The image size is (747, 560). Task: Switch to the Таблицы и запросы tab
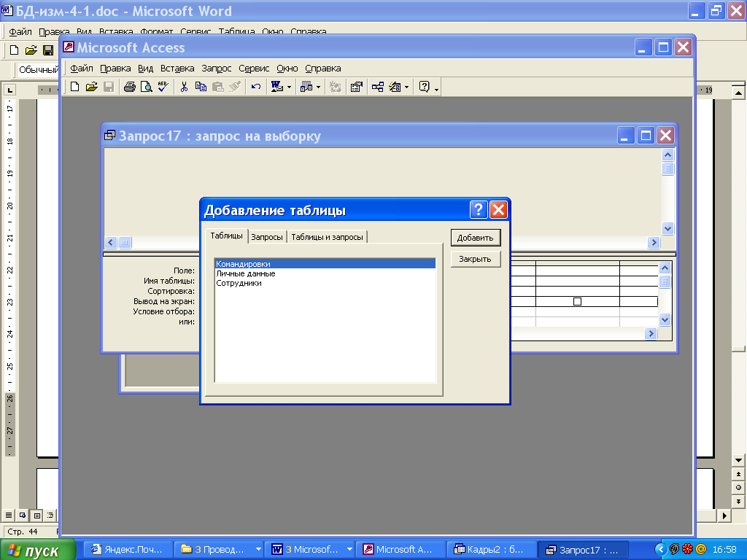[327, 237]
